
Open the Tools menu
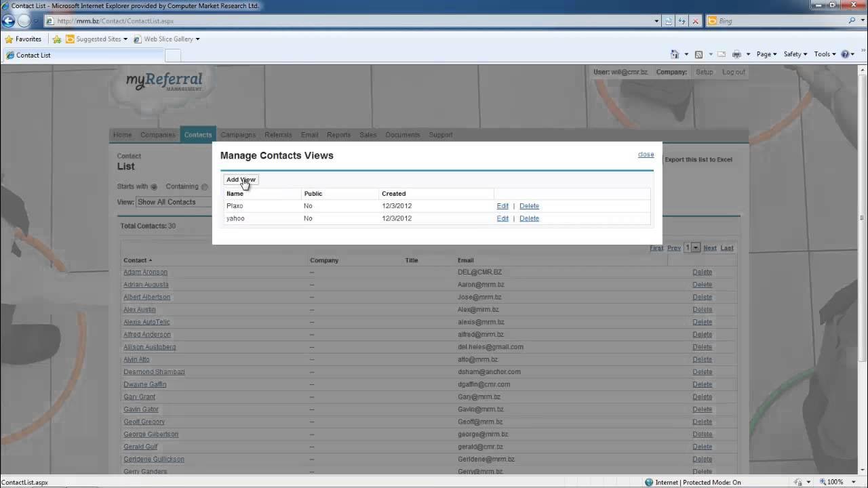[x=825, y=54]
